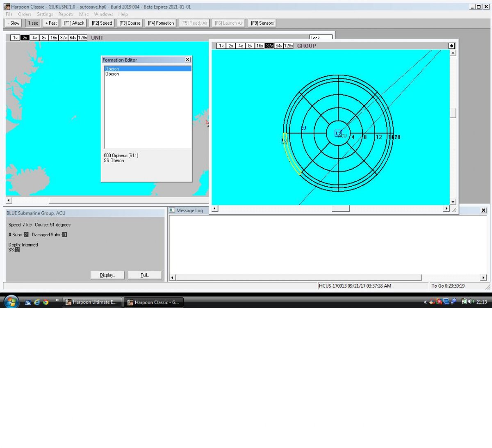
Task: Click the Windows Start orb
Action: pos(11,302)
